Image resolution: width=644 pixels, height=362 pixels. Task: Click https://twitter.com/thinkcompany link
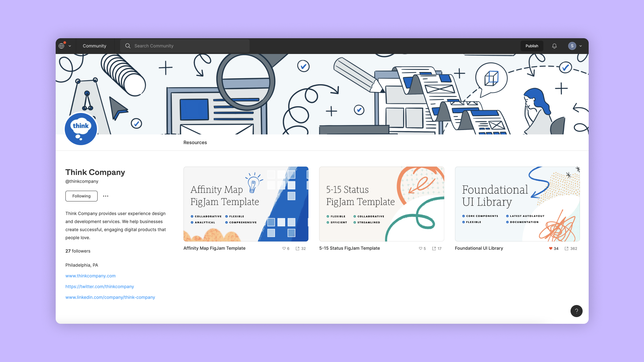(x=100, y=287)
